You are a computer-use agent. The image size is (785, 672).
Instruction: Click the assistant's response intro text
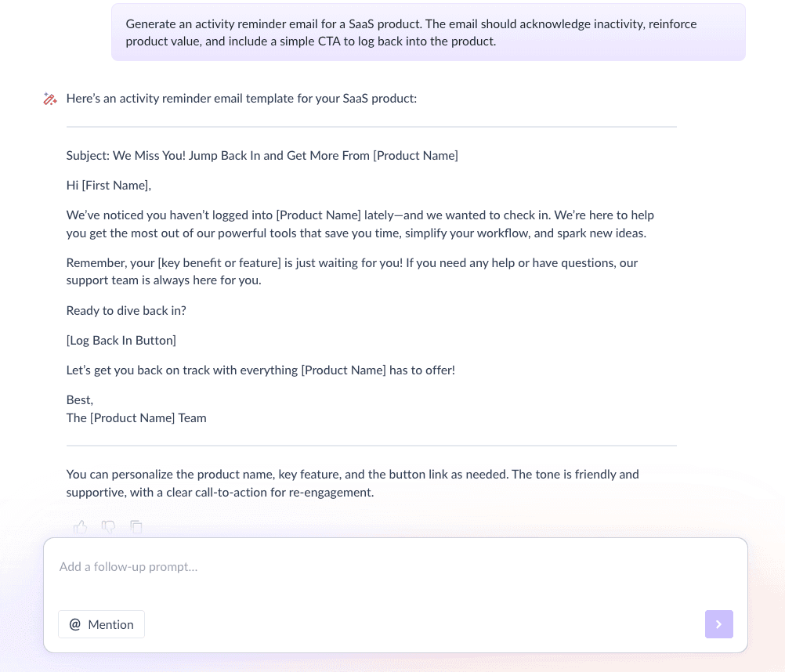point(241,99)
